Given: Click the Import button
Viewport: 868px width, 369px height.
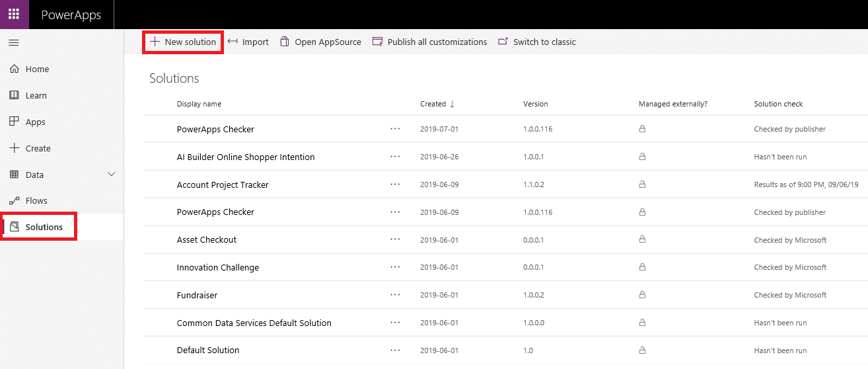Looking at the screenshot, I should click(x=248, y=42).
